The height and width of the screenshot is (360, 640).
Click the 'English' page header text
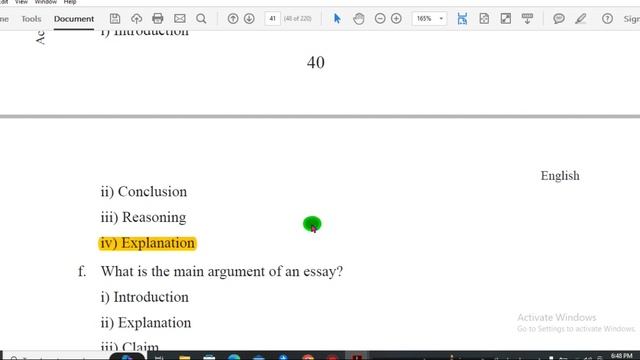pos(560,176)
